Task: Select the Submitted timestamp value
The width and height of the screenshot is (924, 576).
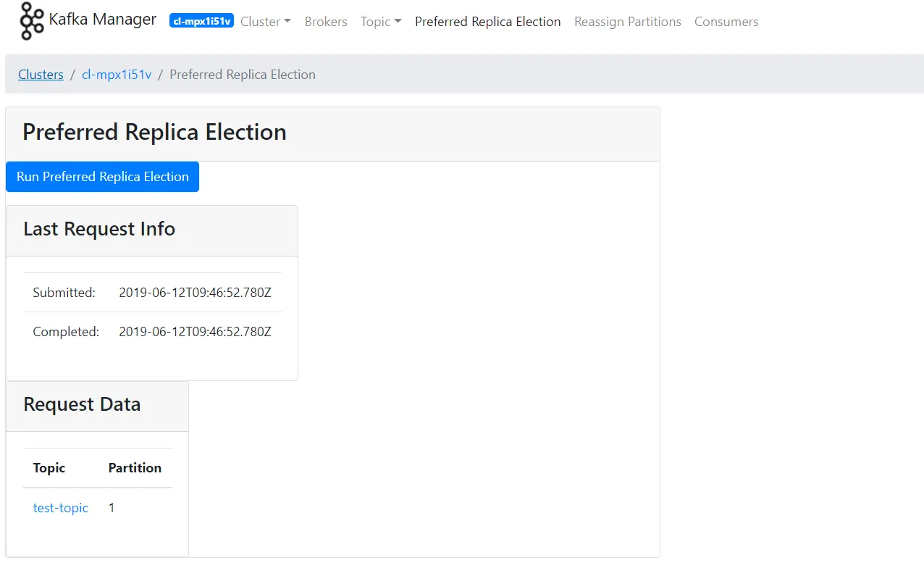Action: [x=195, y=292]
